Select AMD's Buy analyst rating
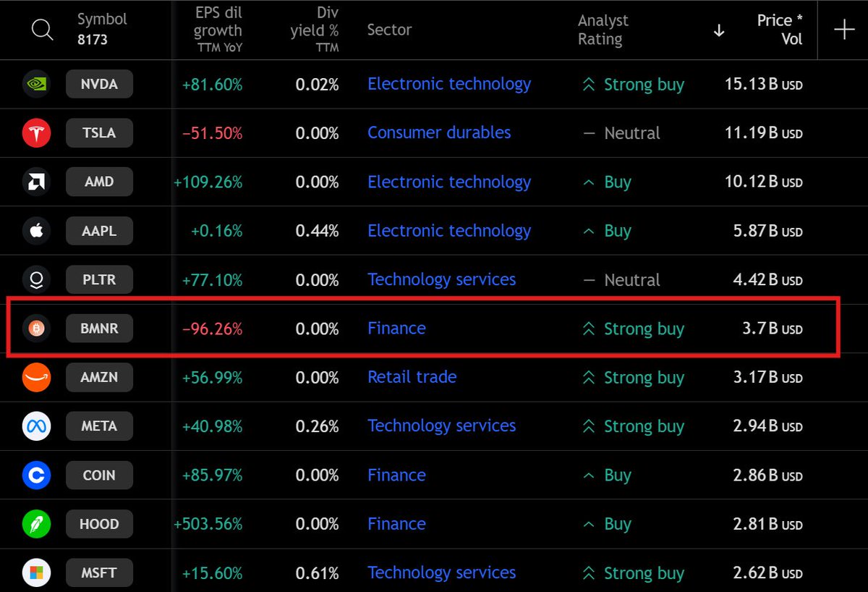The width and height of the screenshot is (868, 592). 608,182
